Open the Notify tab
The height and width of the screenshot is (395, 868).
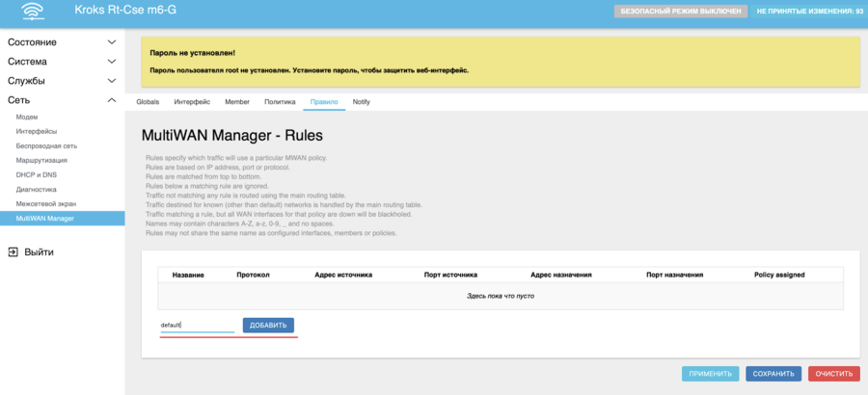(x=361, y=101)
